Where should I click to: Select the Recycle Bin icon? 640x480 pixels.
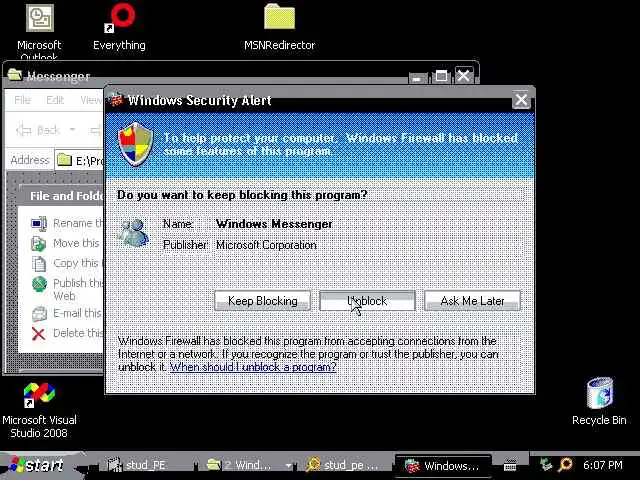click(x=599, y=402)
